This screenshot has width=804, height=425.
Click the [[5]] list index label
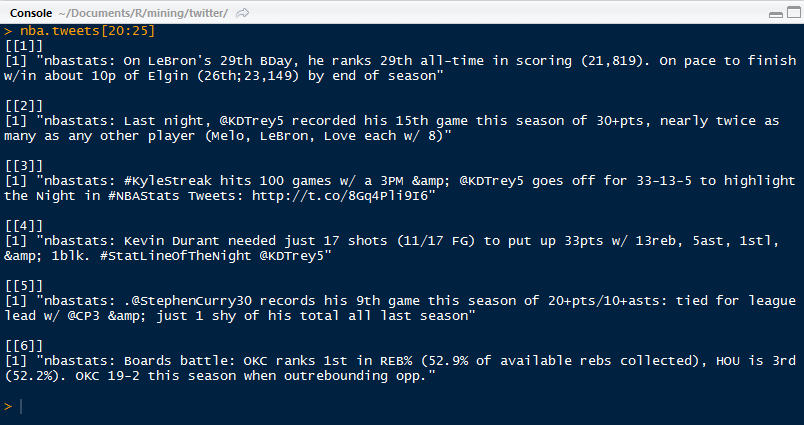click(x=24, y=286)
